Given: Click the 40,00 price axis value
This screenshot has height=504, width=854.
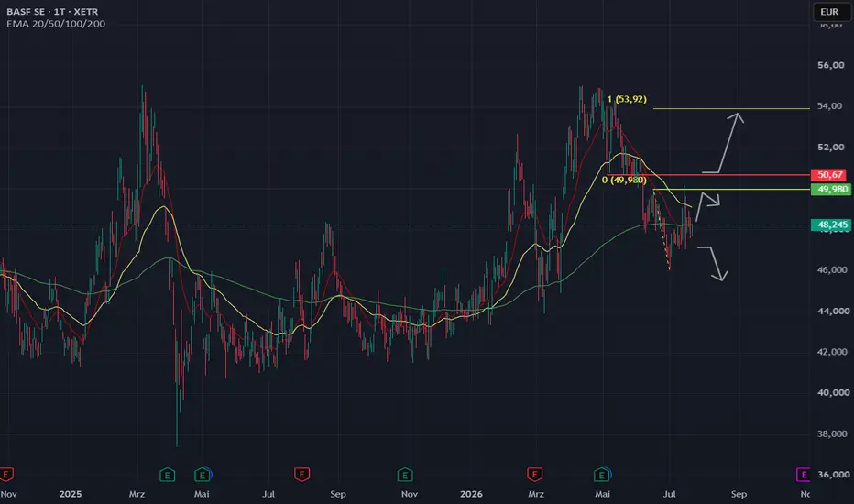Looking at the screenshot, I should (832, 393).
